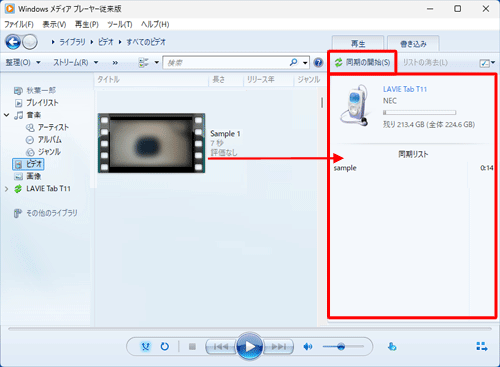Stop playback
This screenshot has height=367, width=500.
click(x=192, y=347)
